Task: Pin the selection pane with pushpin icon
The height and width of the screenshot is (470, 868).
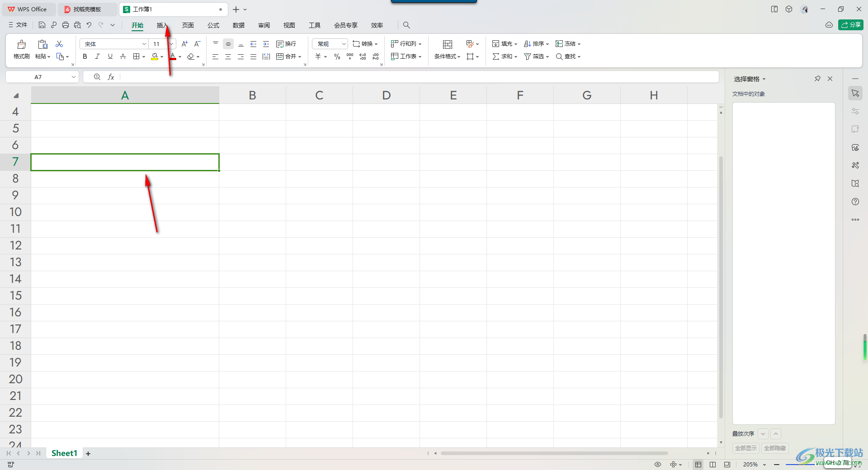Action: tap(817, 79)
